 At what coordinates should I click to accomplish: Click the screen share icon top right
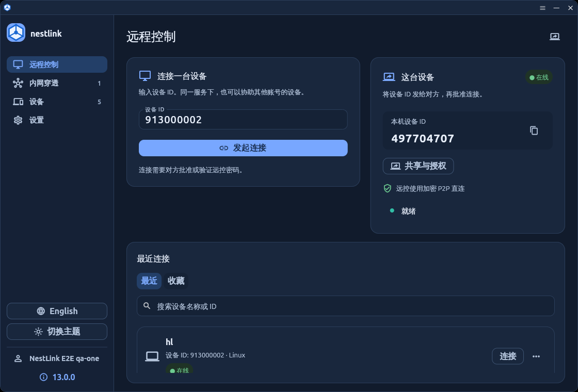point(554,37)
